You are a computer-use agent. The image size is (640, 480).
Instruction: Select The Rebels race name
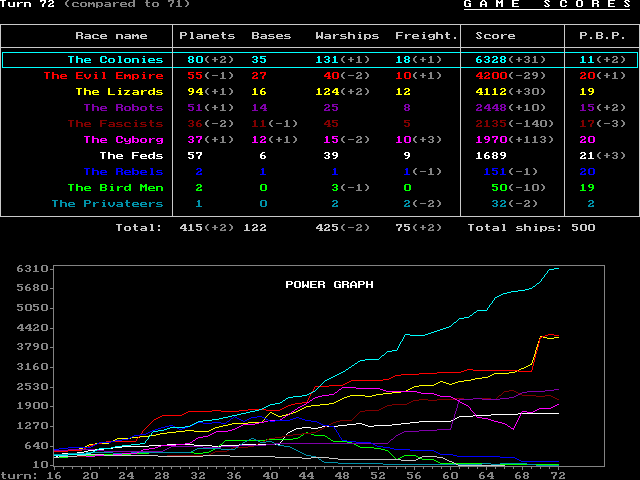pyautogui.click(x=124, y=171)
